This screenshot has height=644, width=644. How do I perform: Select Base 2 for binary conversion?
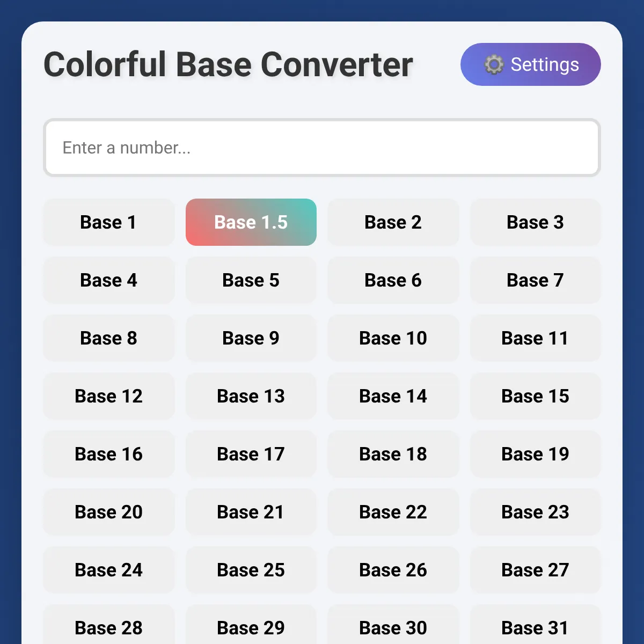(393, 222)
